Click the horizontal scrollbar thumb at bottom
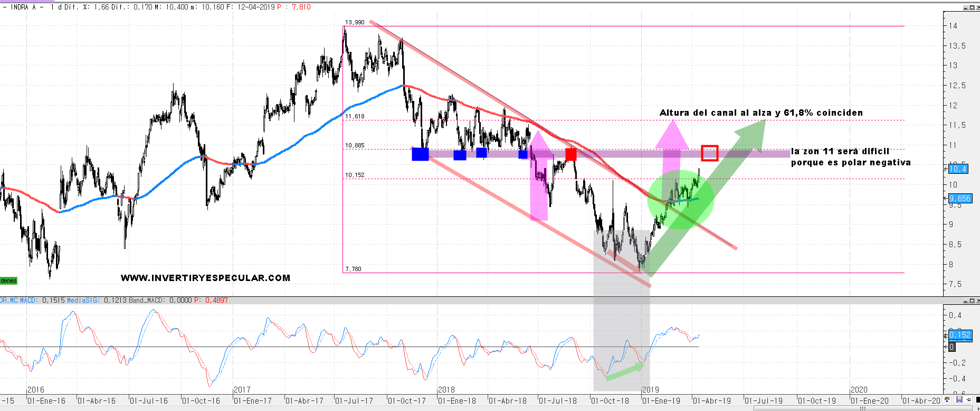This screenshot has height=411, width=980. (x=863, y=408)
